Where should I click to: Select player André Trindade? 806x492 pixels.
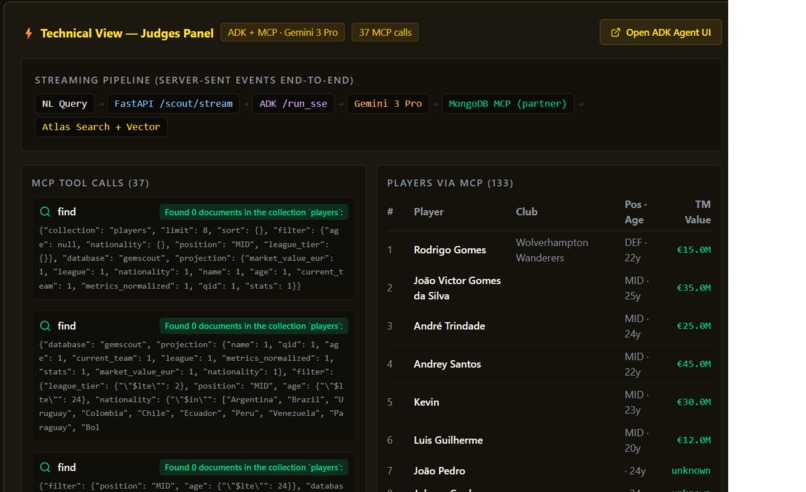click(449, 326)
